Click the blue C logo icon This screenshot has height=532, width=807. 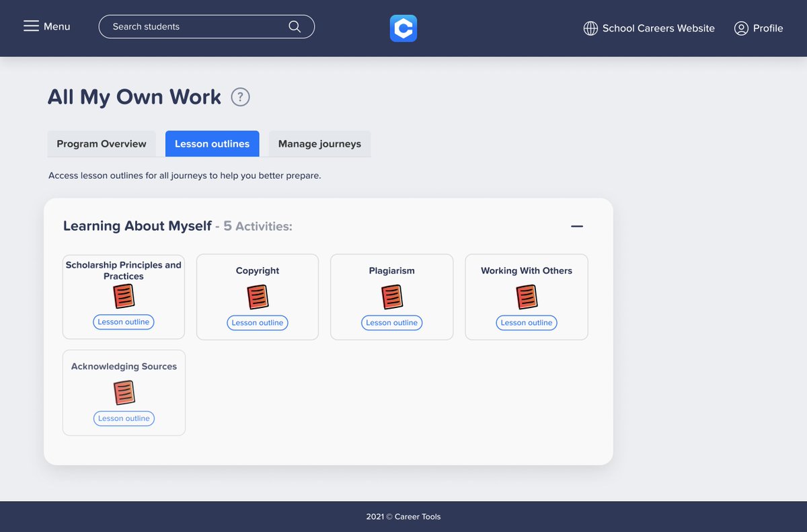coord(403,28)
